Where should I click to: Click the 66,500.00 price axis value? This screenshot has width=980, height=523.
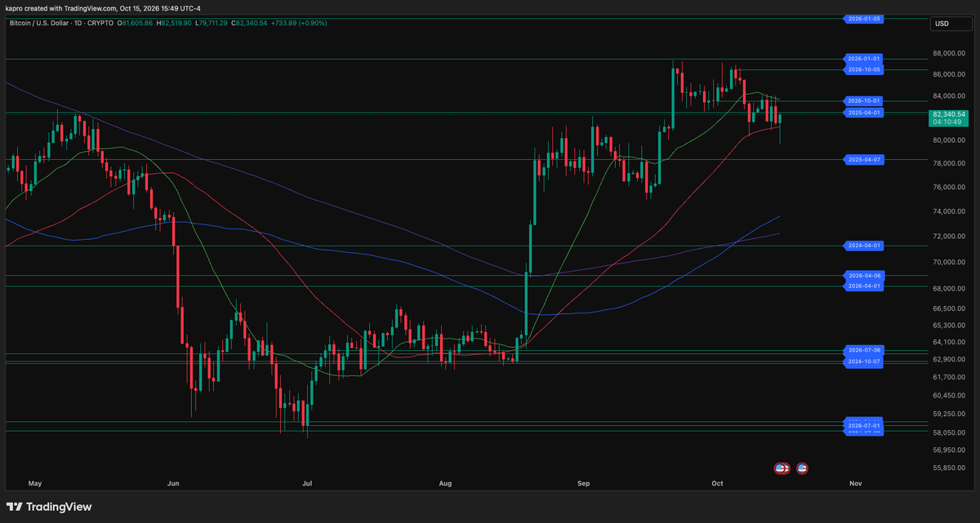[948, 308]
